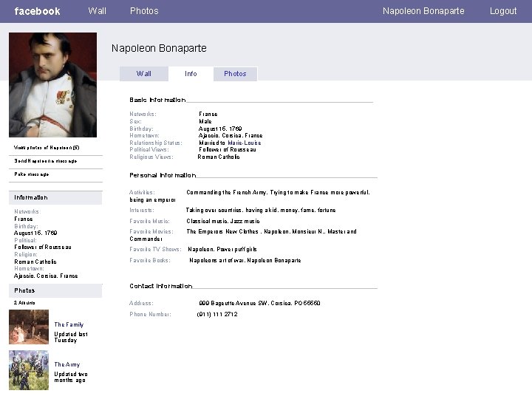Click Follower of Rousseau in Basic Information
The width and height of the screenshot is (532, 399).
228,149
